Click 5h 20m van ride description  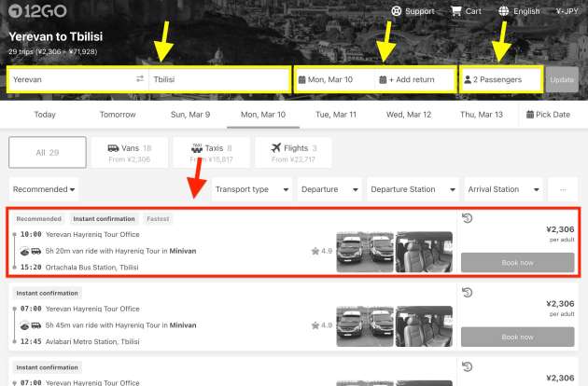pos(120,251)
